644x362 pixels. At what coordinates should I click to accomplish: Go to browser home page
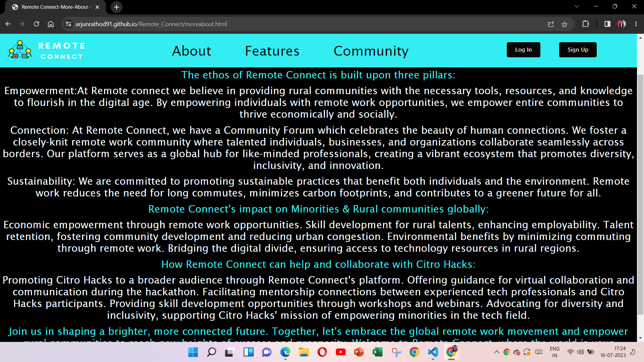tap(51, 24)
